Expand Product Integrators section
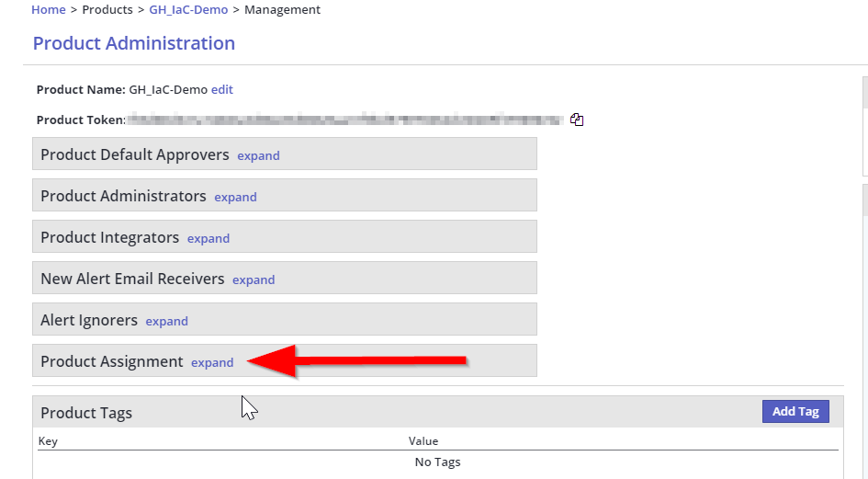Viewport: 868px width, 479px height. pos(209,239)
